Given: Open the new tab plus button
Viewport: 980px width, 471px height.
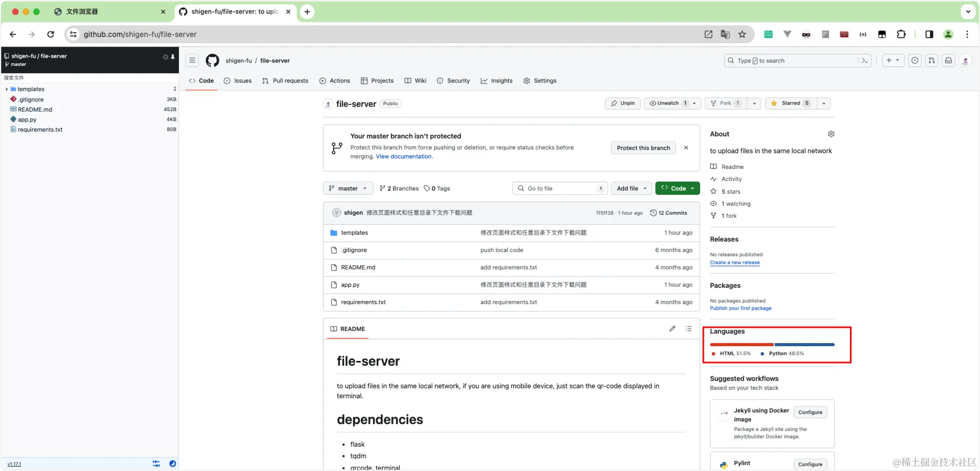Looking at the screenshot, I should coord(307,12).
